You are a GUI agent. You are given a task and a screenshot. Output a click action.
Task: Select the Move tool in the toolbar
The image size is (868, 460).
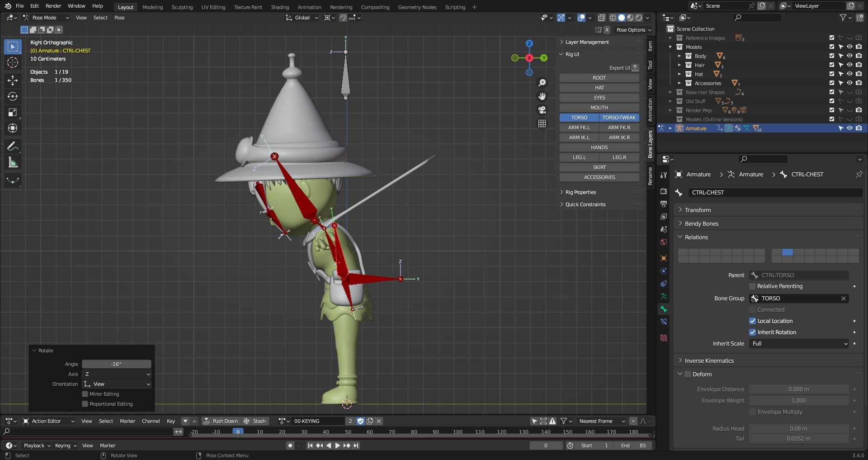[13, 80]
